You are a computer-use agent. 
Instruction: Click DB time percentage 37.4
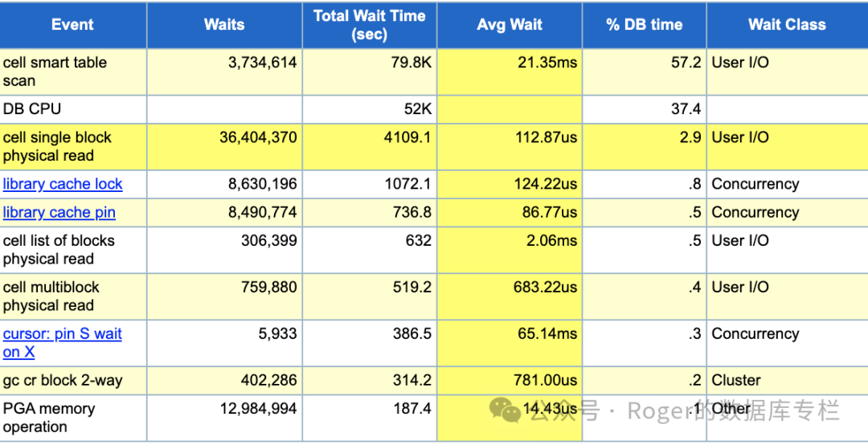[686, 109]
